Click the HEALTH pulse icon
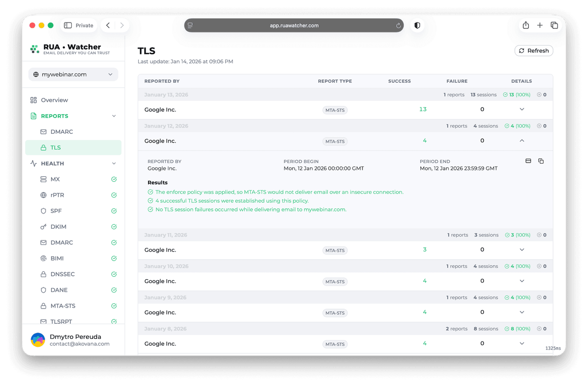 pos(33,163)
